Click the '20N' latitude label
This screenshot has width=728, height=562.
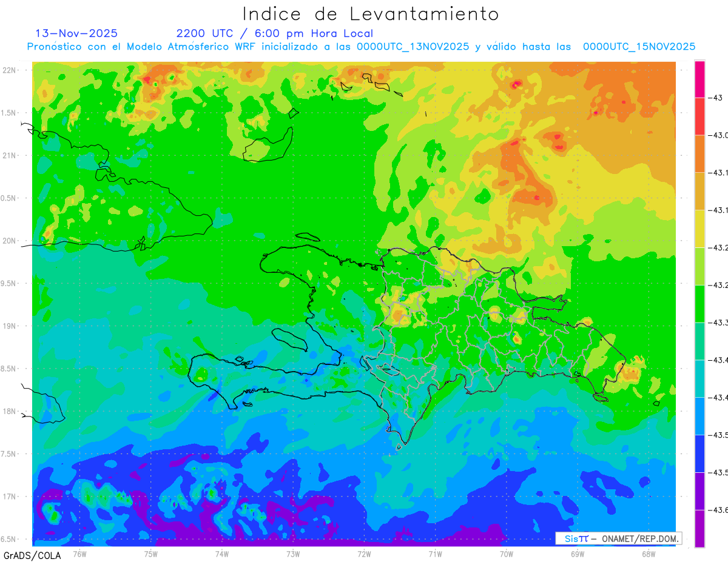(10, 241)
